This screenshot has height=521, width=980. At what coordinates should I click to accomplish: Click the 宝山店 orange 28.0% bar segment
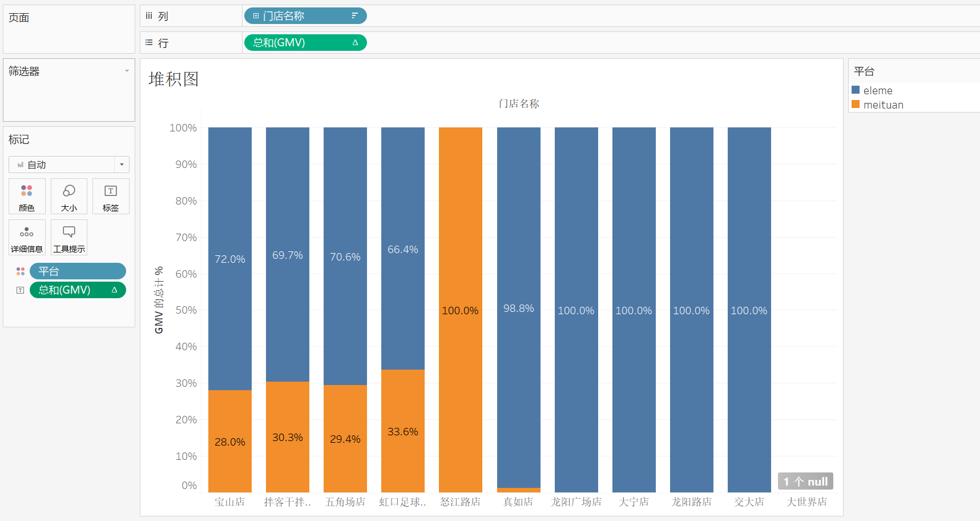tap(230, 442)
